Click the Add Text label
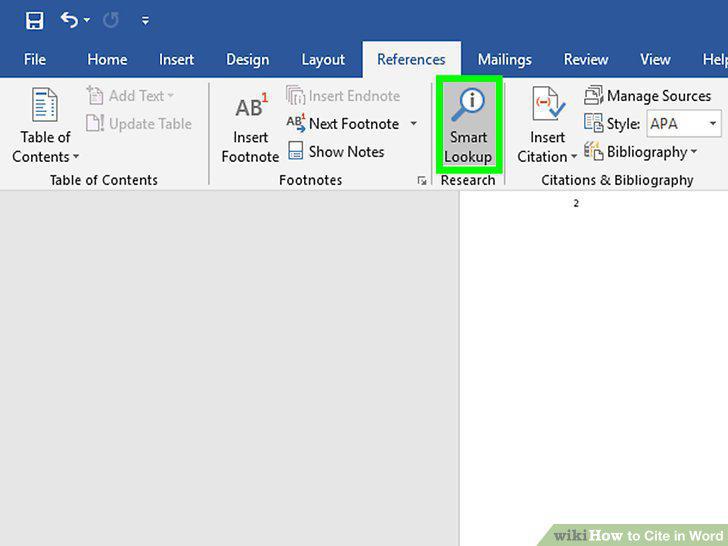 point(136,96)
